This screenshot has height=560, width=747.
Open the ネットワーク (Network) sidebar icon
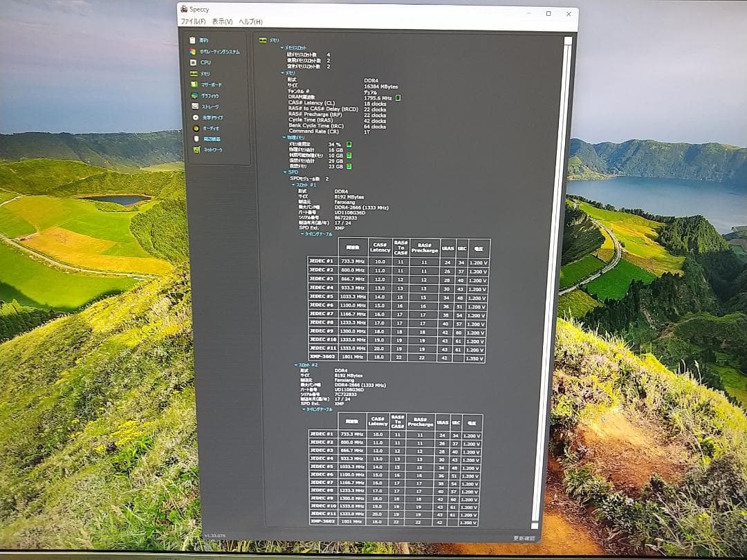tap(196, 150)
